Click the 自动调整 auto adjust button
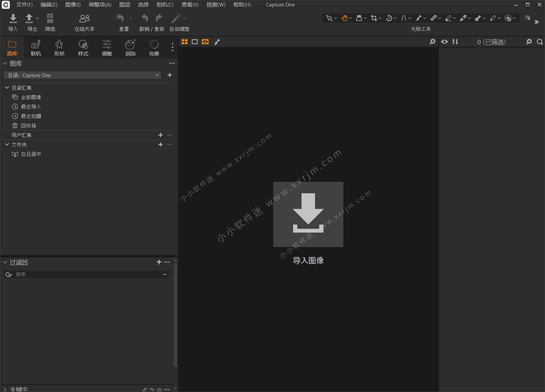 coord(179,22)
